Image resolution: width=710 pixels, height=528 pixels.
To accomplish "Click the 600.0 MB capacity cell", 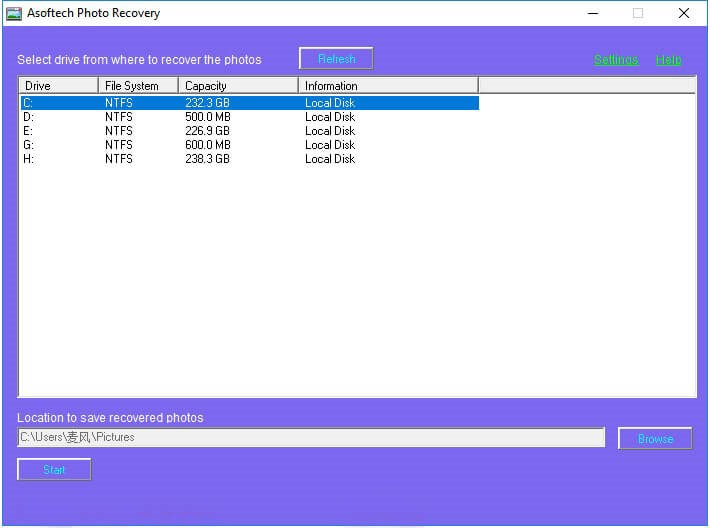I will [208, 145].
